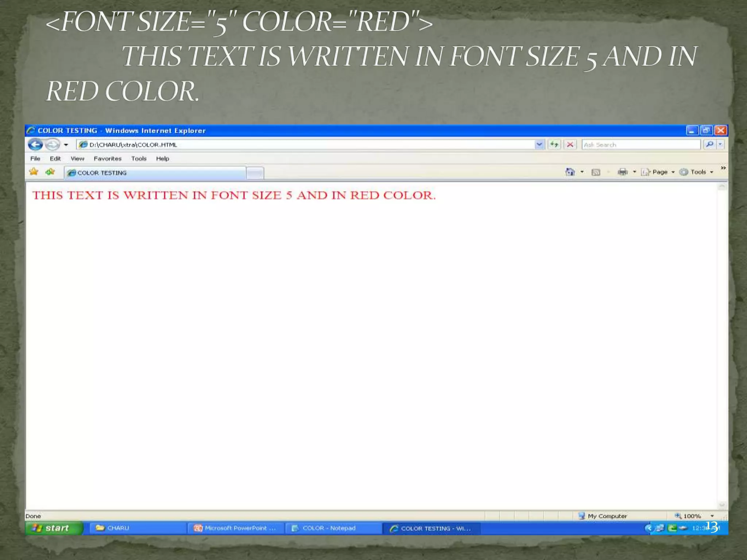Click Add to Favorites icon
This screenshot has height=560, width=747.
pyautogui.click(x=50, y=172)
